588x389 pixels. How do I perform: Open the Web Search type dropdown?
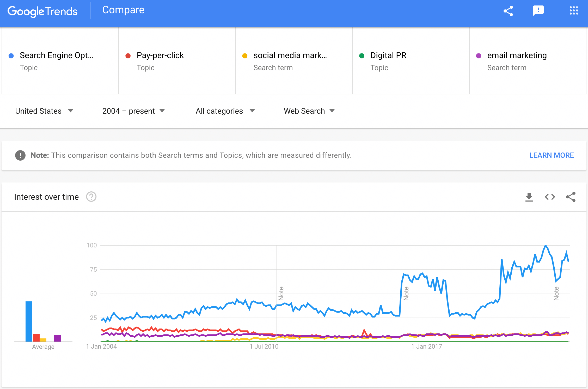[x=309, y=111]
